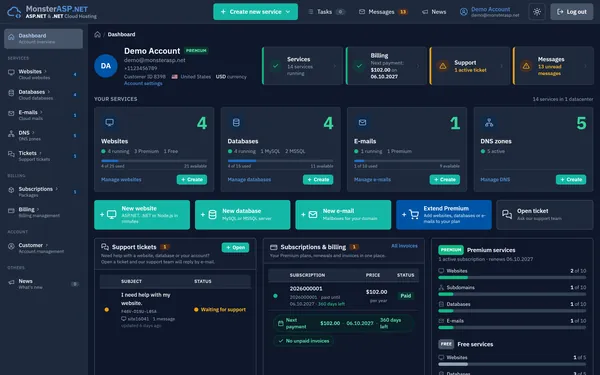Click the Databases icon in sidebar

(11, 93)
